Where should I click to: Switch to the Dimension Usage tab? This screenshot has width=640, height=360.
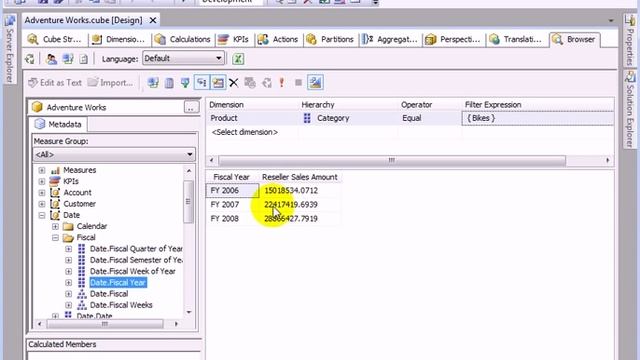point(119,40)
